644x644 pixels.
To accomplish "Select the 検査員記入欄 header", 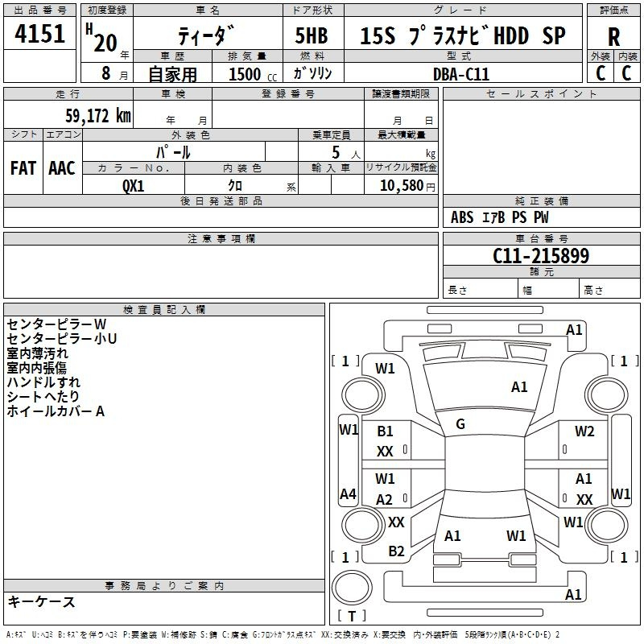I will [x=164, y=310].
